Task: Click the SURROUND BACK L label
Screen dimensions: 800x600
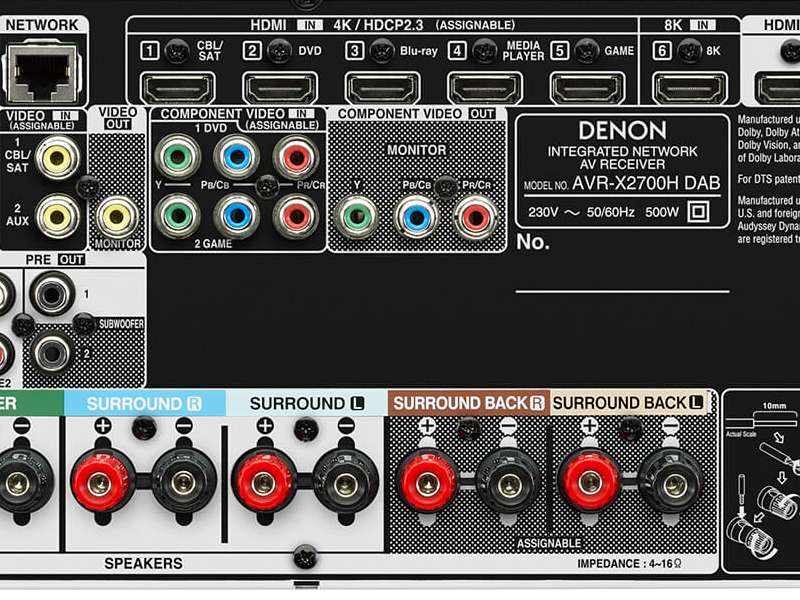Action: click(x=628, y=403)
